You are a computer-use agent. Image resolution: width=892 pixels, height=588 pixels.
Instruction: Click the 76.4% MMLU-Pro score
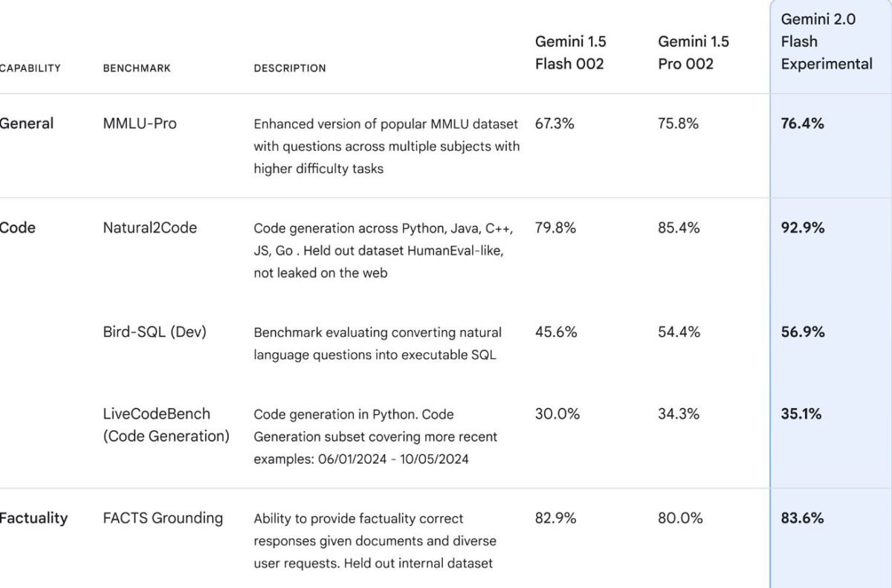point(802,123)
